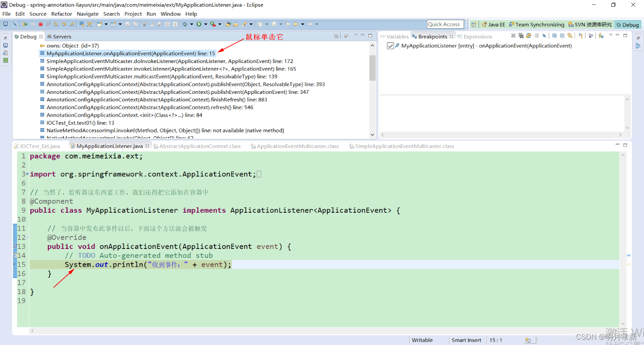Viewport: 644px width, 345px height.
Task: Click the Back navigation arrow in toolbar
Action: click(x=296, y=24)
